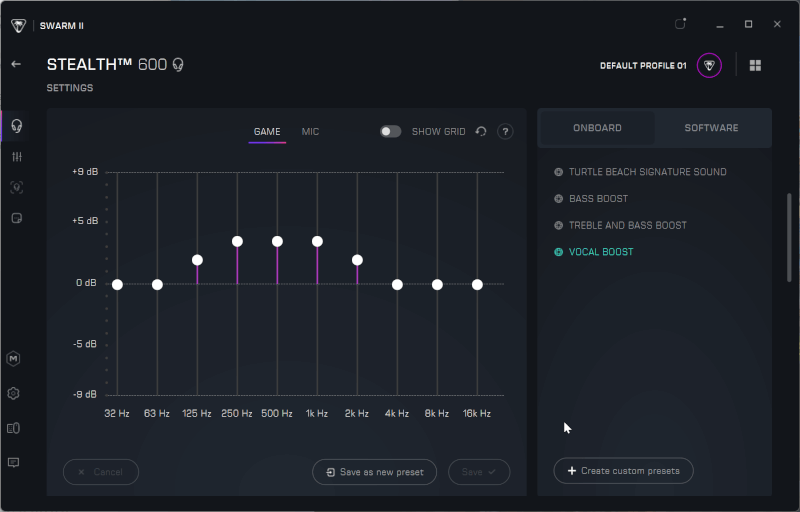The height and width of the screenshot is (512, 800).
Task: Click the 500 Hz slider handle
Action: coord(277,241)
